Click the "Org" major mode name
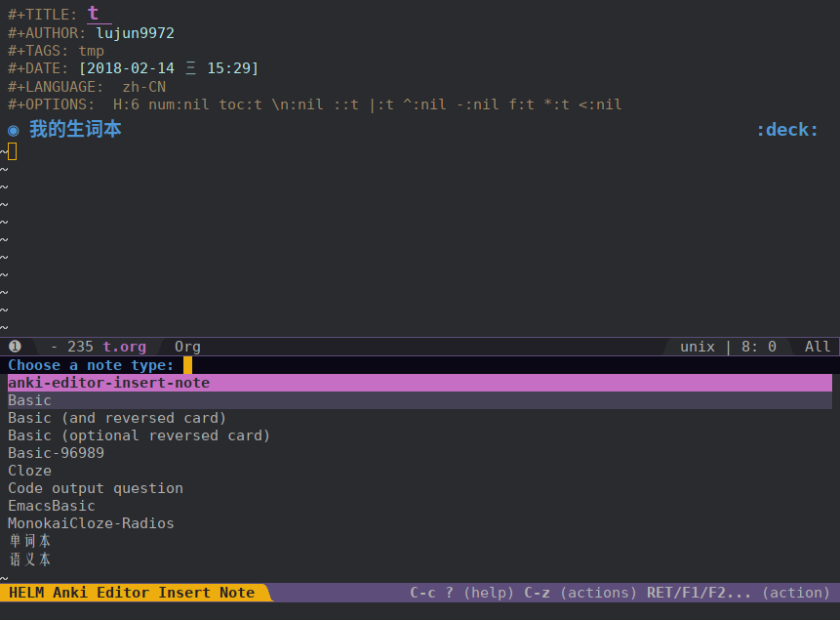840x620 pixels. 186,346
